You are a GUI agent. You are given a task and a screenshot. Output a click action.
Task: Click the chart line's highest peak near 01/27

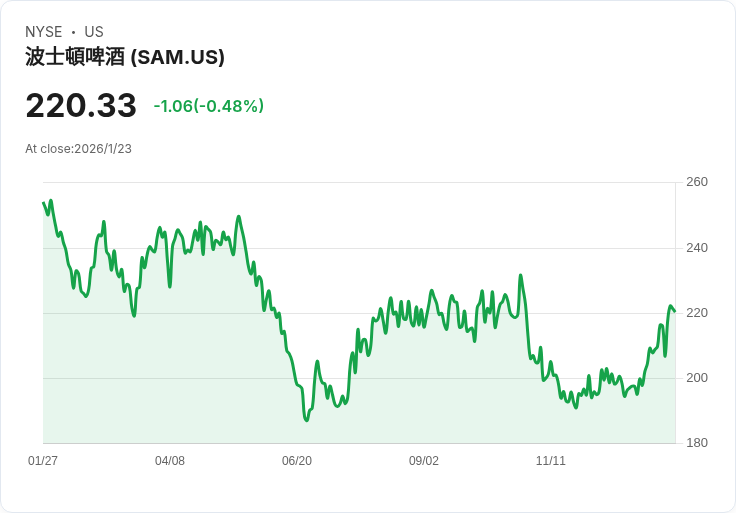click(51, 200)
